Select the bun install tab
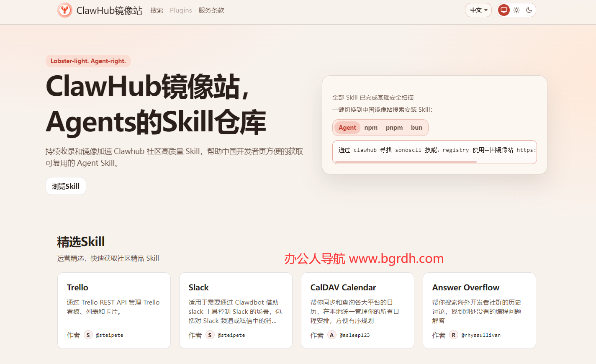The width and height of the screenshot is (596, 364). 416,128
